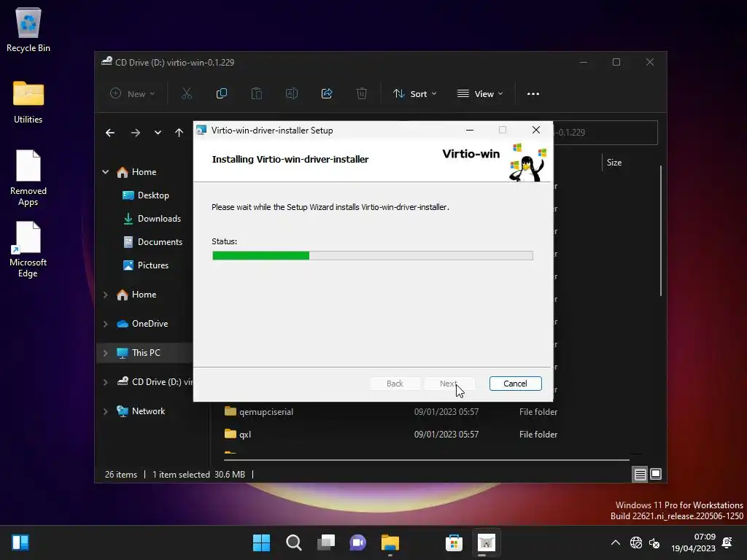Click the vertical scrollbar in file list
The image size is (747, 560).
(x=661, y=231)
